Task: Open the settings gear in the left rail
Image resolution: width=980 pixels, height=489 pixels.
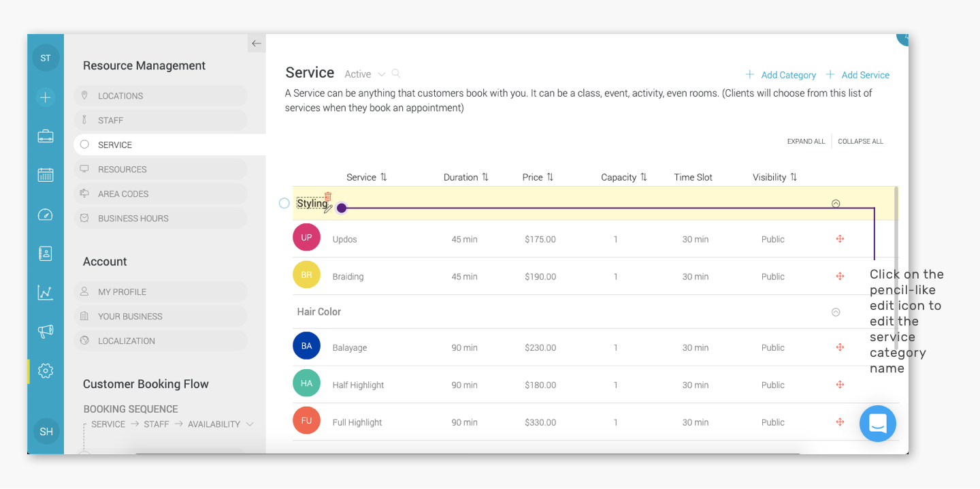Action: (x=46, y=371)
